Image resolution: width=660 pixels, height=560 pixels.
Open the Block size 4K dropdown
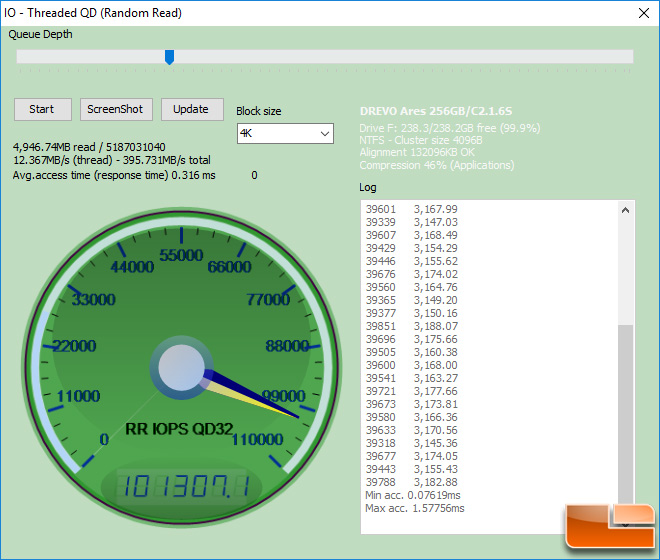(285, 133)
